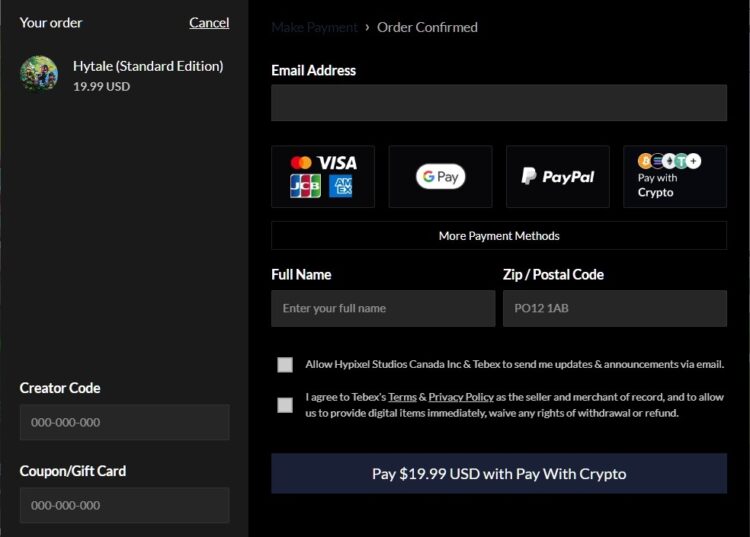Viewport: 750px width, 537px height.
Task: Choose Google Pay as payment method
Action: pyautogui.click(x=440, y=177)
